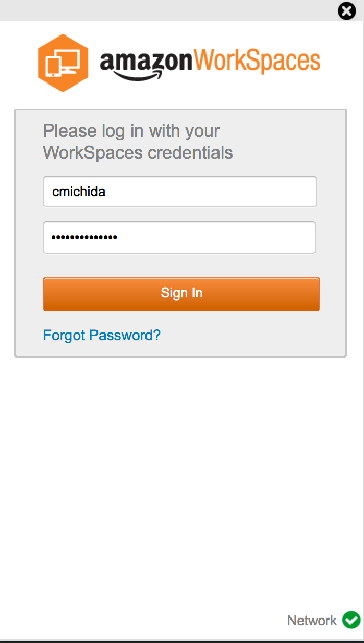Click the "WorkSpaces credentials" heading line

pyautogui.click(x=138, y=153)
